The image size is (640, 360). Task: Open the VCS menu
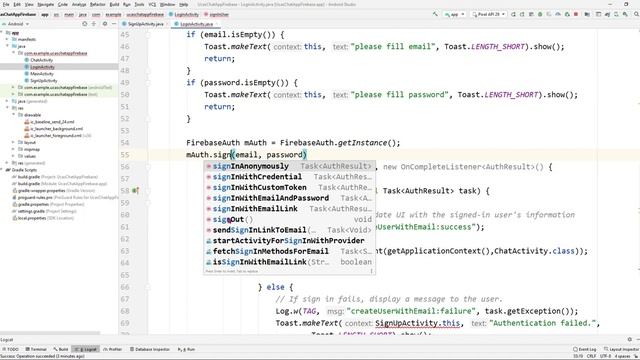pos(152,4)
